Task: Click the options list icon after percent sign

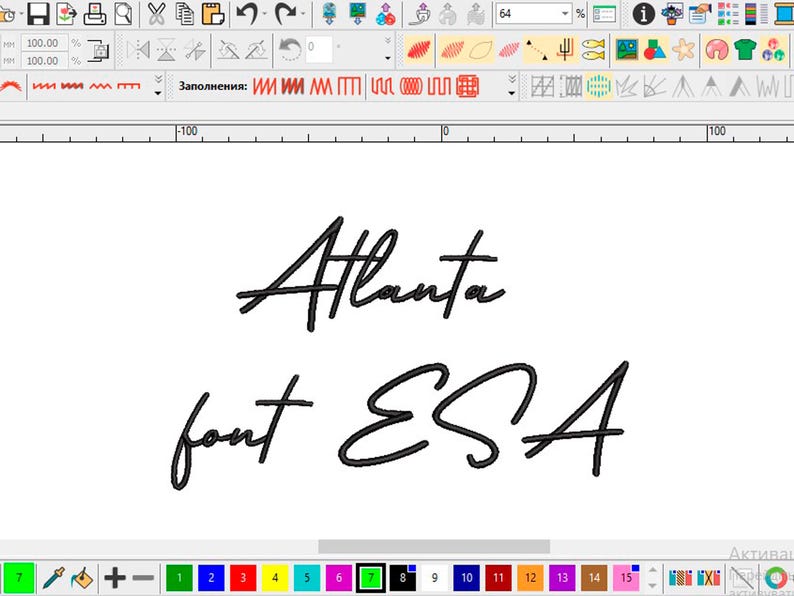Action: tap(605, 14)
